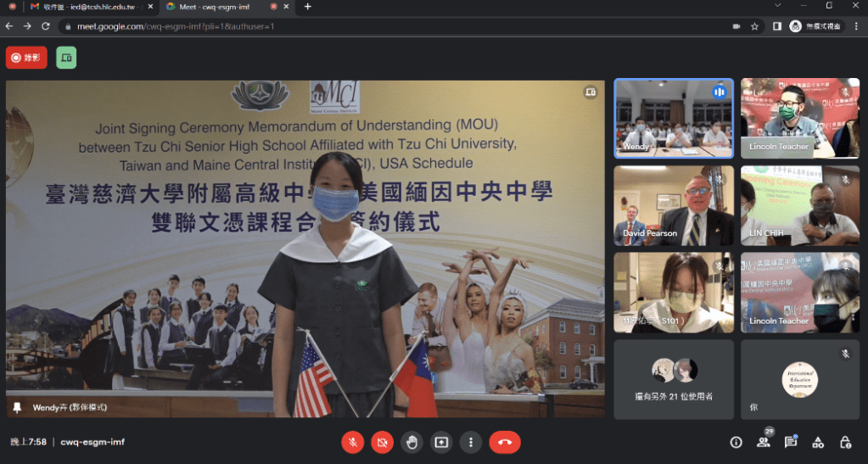This screenshot has width=868, height=464.
Task: Leave the call with red hang-up button
Action: pyautogui.click(x=505, y=442)
